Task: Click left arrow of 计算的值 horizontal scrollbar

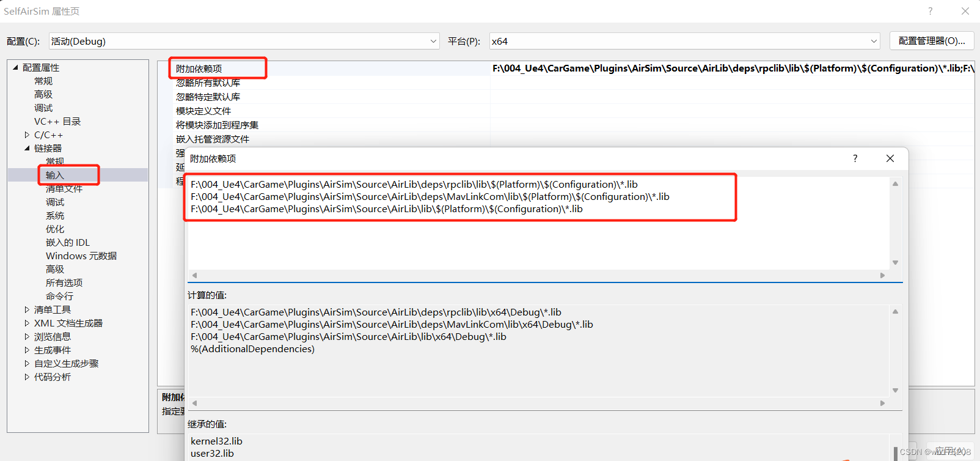Action: click(x=194, y=403)
